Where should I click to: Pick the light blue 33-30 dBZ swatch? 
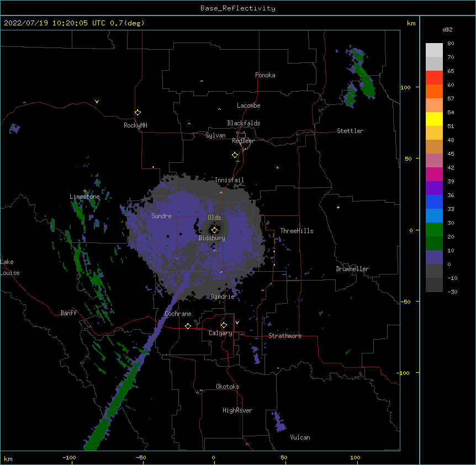(x=434, y=216)
